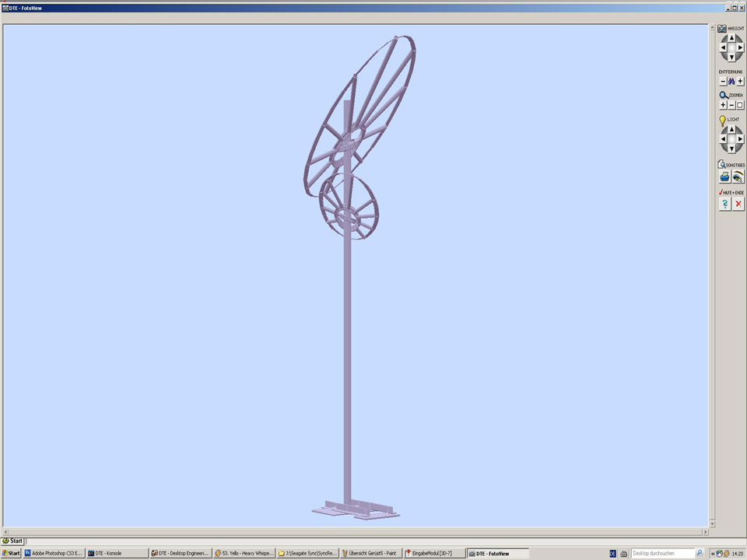The height and width of the screenshot is (560, 747).
Task: Switch to Adobe Photoshop CS3 in taskbar
Action: pos(54,553)
